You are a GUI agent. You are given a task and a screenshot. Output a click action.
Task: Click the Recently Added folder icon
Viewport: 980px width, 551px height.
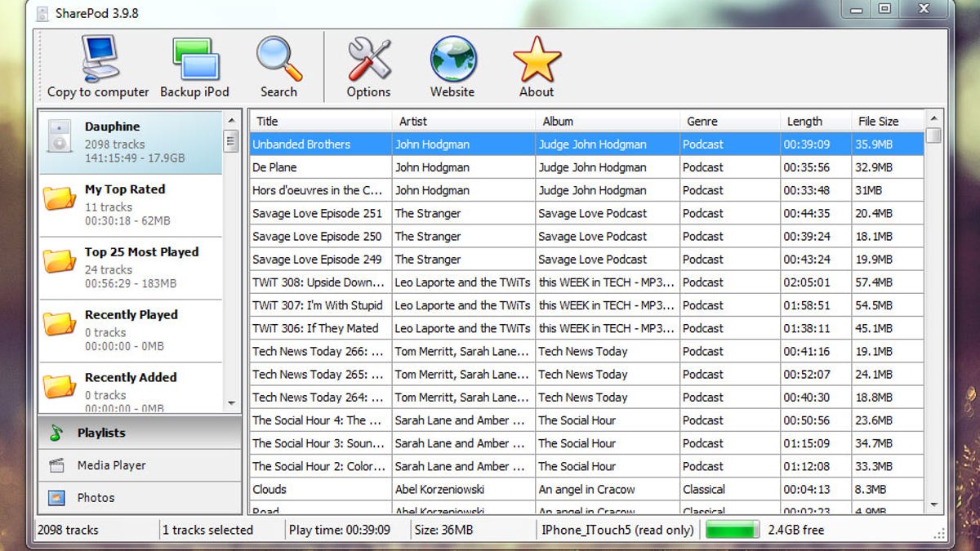pyautogui.click(x=60, y=387)
